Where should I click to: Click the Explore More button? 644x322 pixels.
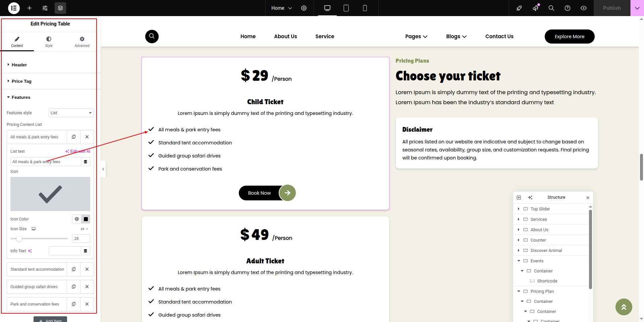tap(569, 37)
